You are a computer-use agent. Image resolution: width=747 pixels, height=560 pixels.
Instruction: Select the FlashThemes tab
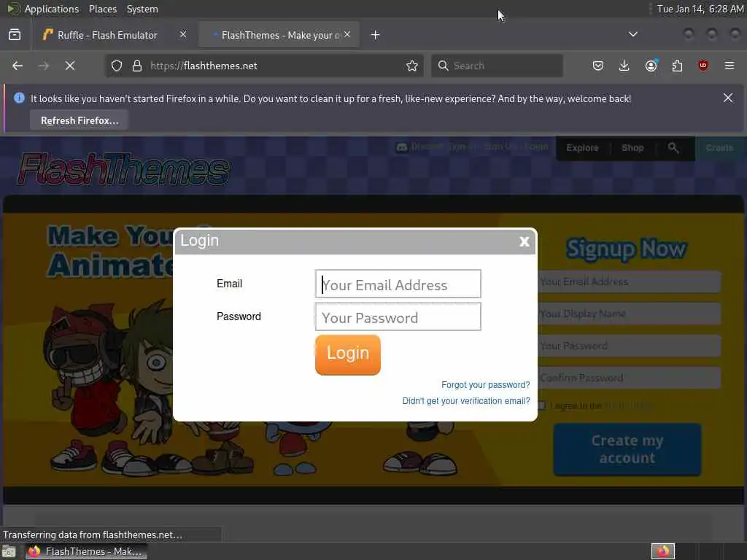[279, 35]
